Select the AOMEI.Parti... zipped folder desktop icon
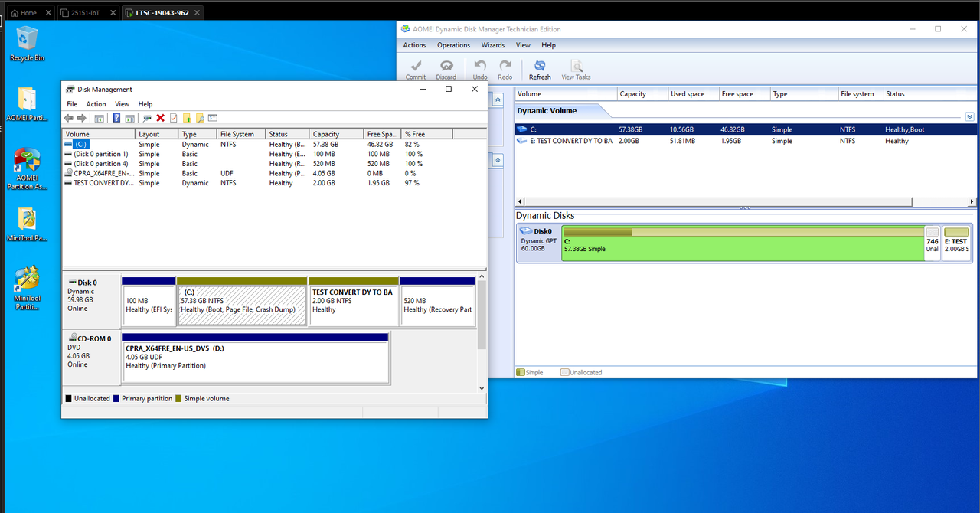The height and width of the screenshot is (513, 980). click(x=28, y=105)
